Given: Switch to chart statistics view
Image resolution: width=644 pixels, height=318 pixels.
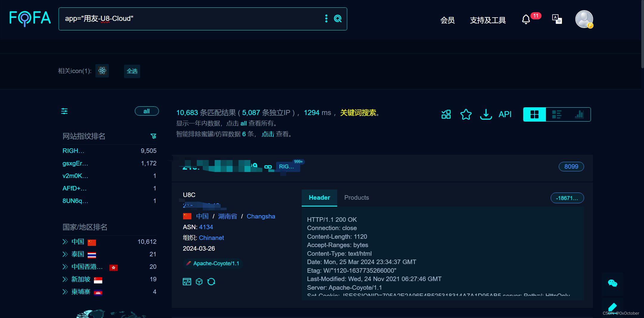Looking at the screenshot, I should pyautogui.click(x=579, y=114).
